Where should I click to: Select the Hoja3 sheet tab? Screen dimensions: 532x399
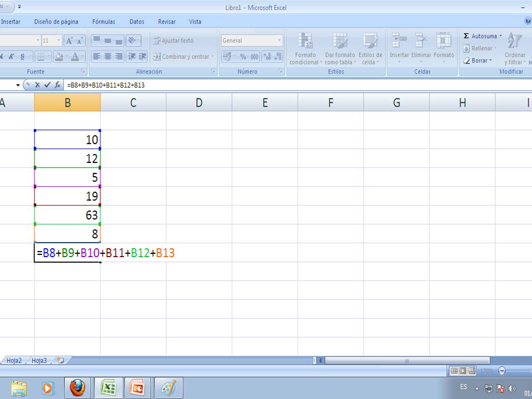click(x=40, y=360)
